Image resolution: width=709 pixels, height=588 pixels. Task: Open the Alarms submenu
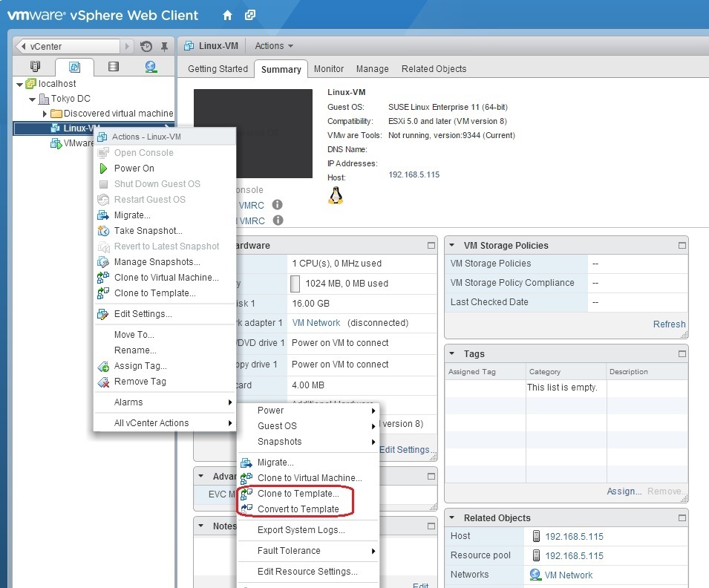click(x=165, y=402)
